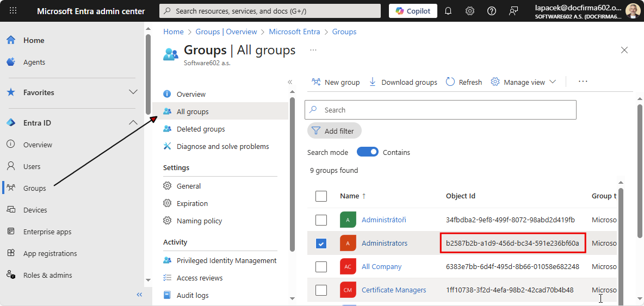Click Object Id column header
644x306 pixels.
click(x=460, y=196)
